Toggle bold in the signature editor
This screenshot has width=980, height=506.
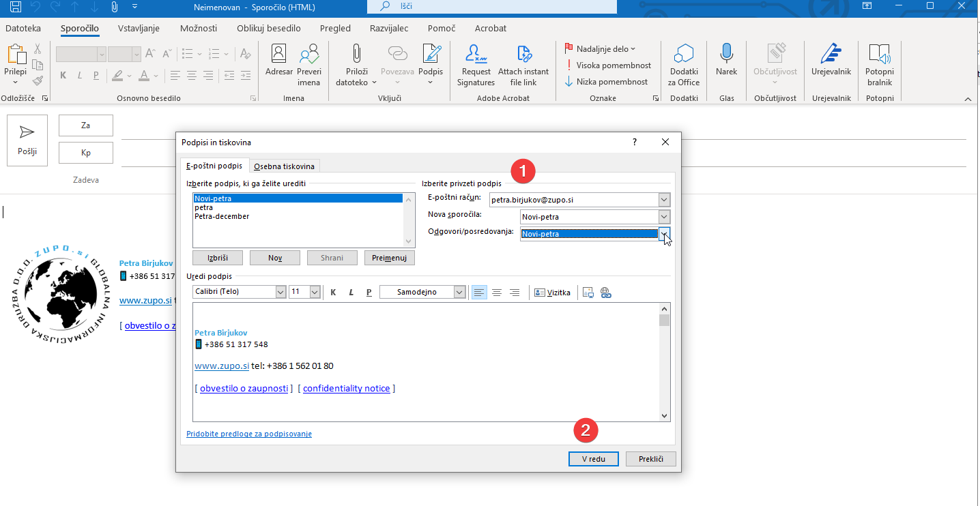click(x=334, y=293)
